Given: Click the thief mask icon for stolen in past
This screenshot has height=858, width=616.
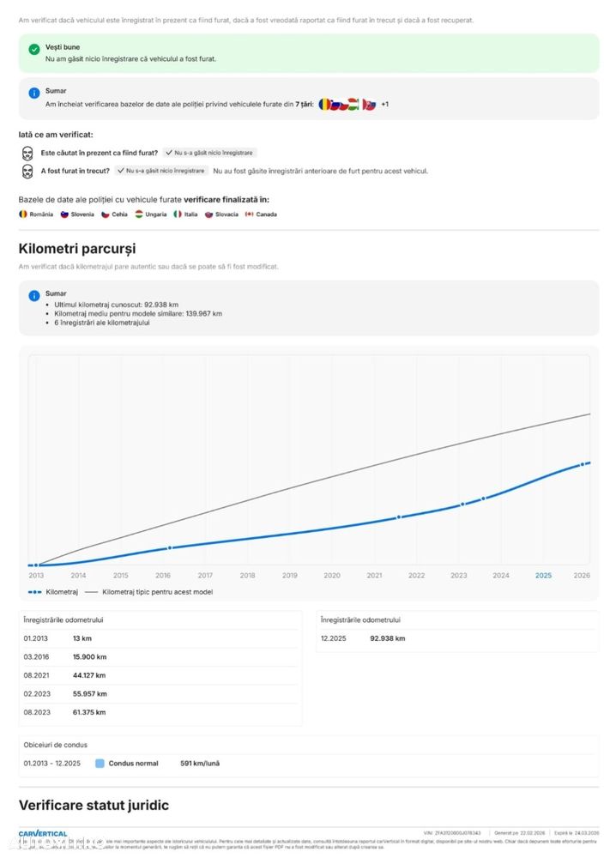Looking at the screenshot, I should click(27, 171).
